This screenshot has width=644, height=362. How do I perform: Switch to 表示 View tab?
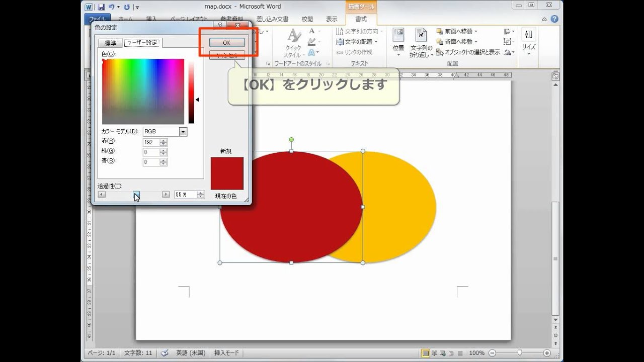(x=332, y=19)
